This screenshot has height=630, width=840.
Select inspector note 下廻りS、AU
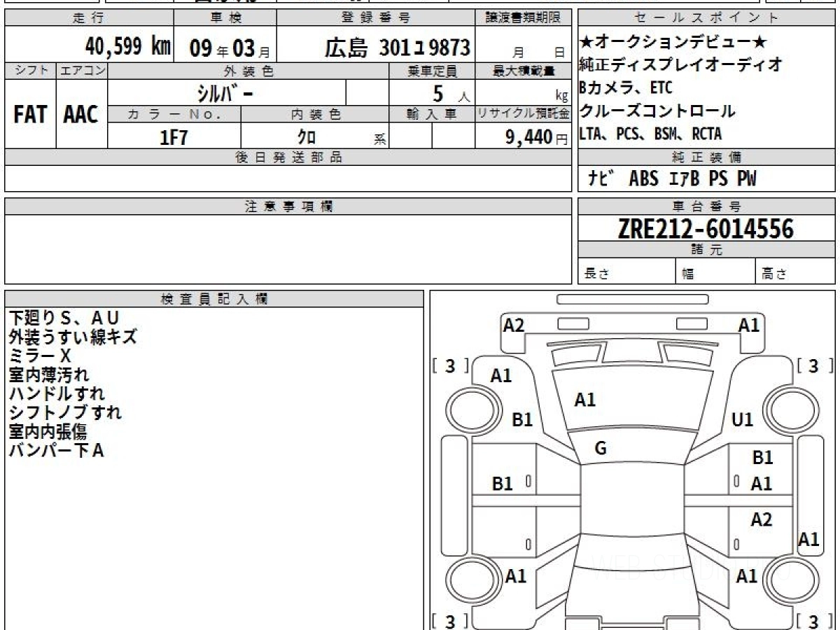[64, 318]
